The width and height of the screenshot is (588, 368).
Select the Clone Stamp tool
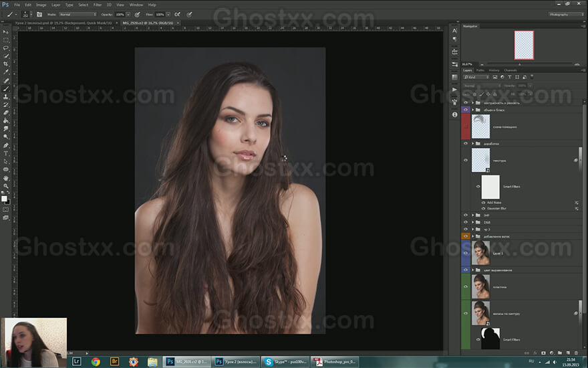[x=5, y=96]
